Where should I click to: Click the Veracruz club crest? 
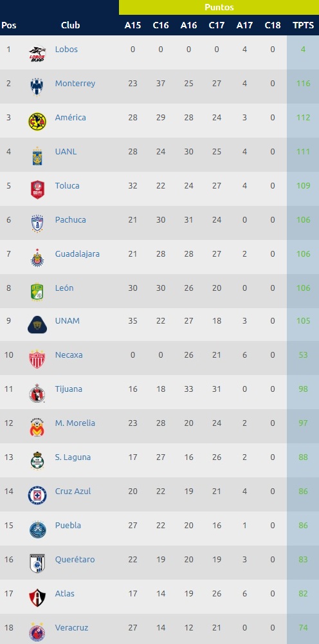pyautogui.click(x=37, y=632)
